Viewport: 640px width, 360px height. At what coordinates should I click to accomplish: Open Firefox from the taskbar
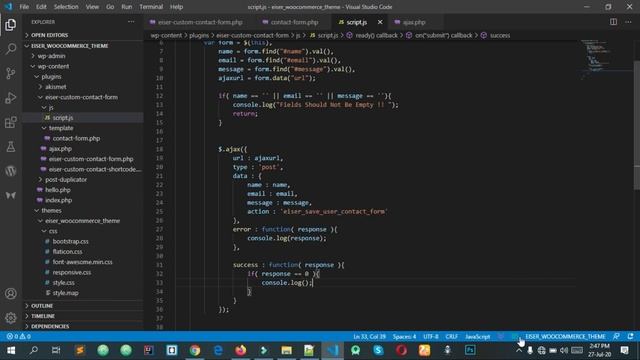[x=240, y=350]
